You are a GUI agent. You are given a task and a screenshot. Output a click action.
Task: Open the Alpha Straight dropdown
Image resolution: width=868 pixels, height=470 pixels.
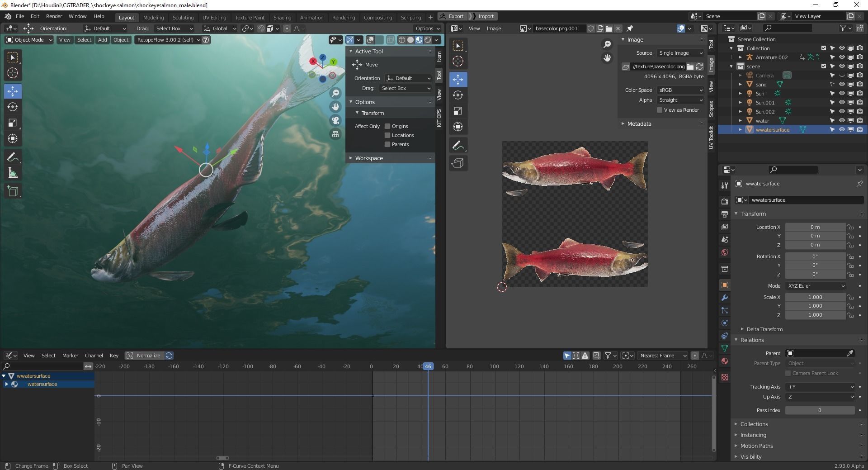680,100
